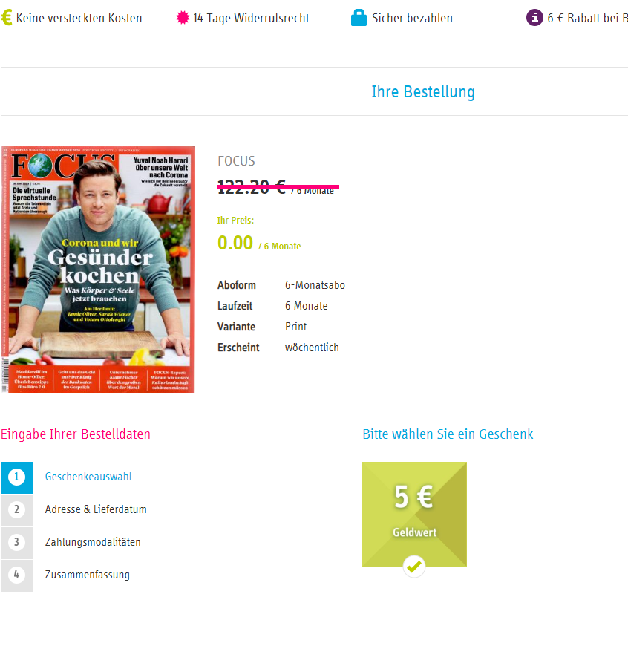Open the Geschenkeauswahl step
The height and width of the screenshot is (672, 628).
pos(88,477)
